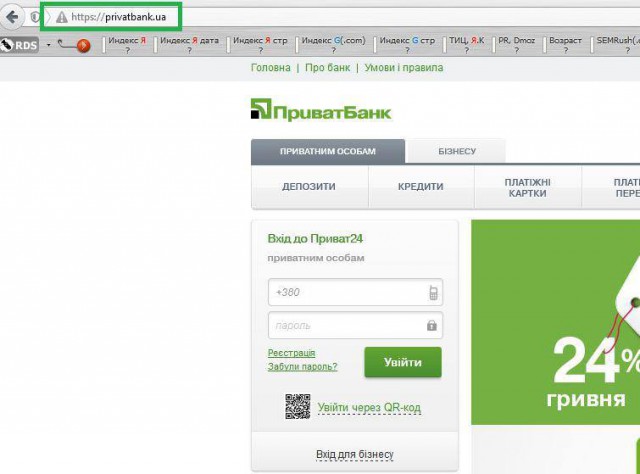This screenshot has height=474, width=640.
Task: Click the browser back arrow button
Action: (14, 17)
